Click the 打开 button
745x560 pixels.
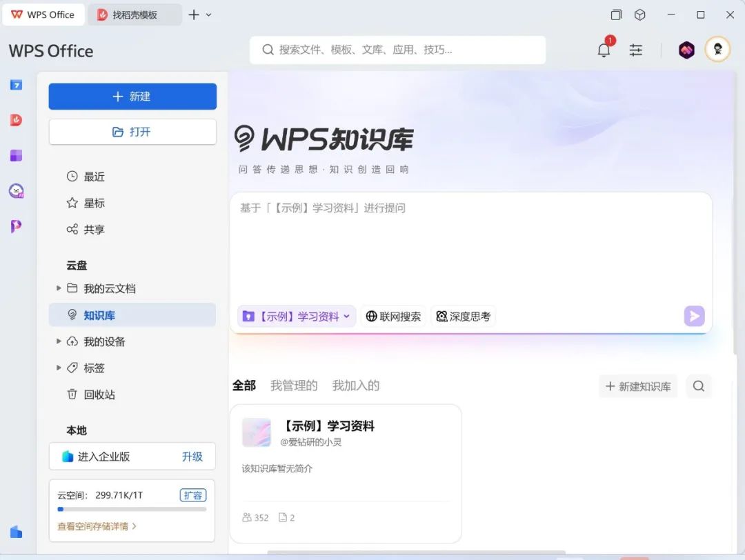(132, 132)
